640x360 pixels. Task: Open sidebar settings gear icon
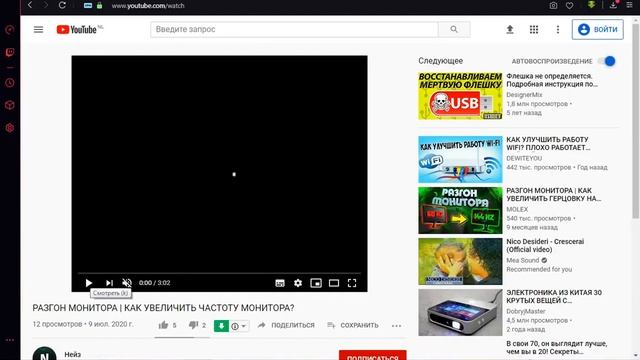[x=10, y=128]
